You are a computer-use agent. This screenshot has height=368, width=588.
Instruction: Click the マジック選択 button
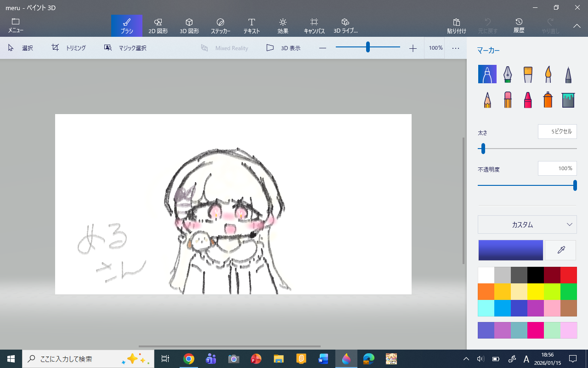coord(125,48)
